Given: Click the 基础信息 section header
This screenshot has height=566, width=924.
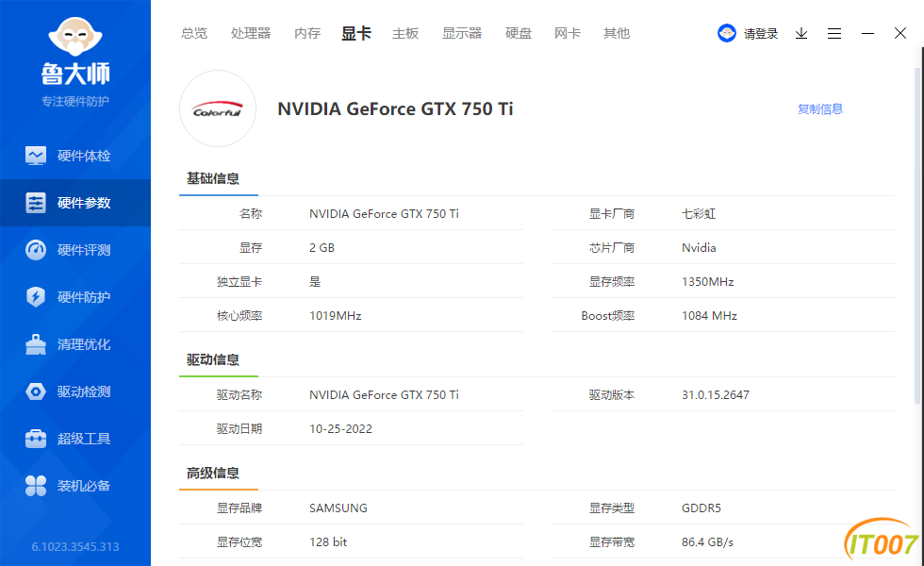Looking at the screenshot, I should (x=213, y=178).
